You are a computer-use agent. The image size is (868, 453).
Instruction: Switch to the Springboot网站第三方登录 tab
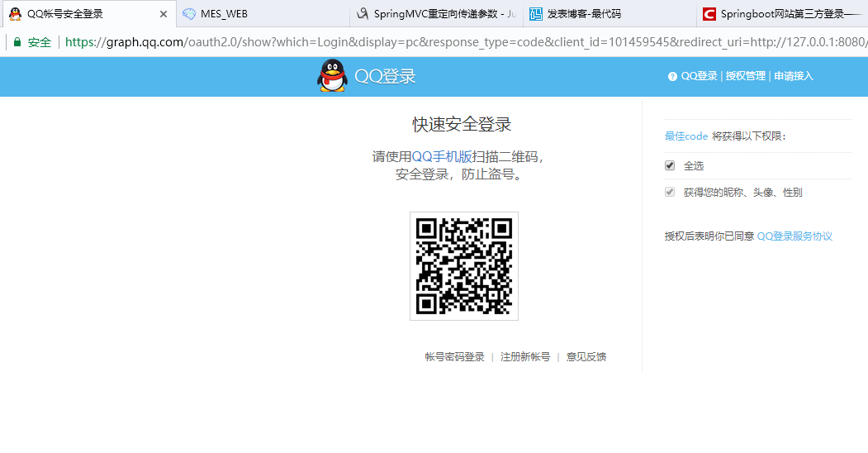(x=782, y=14)
